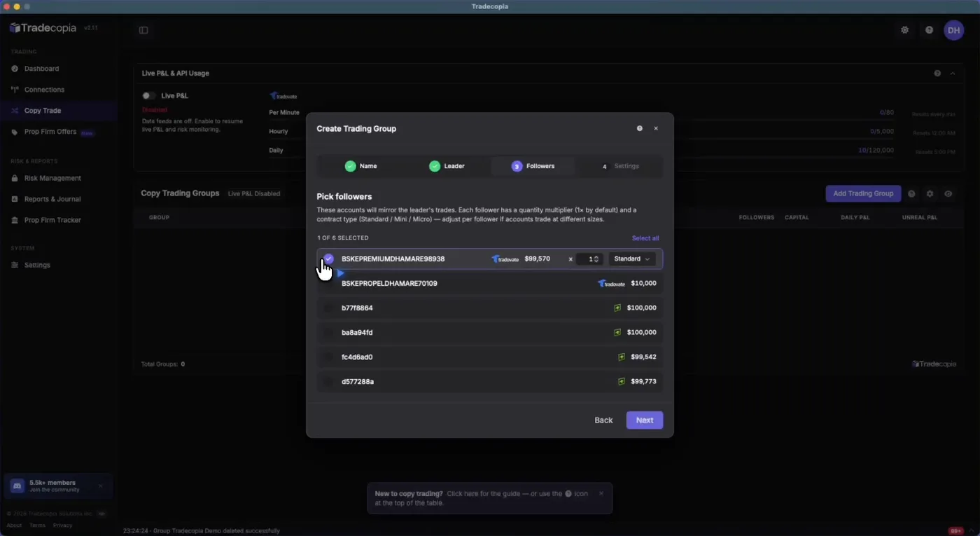
Task: Click the sidebar Settings sliders icon
Action: click(15, 265)
